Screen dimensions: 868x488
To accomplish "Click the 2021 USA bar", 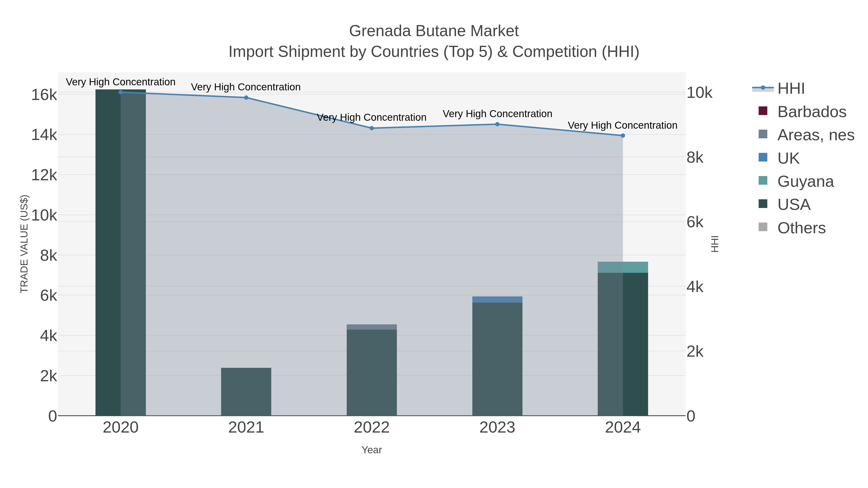I will (246, 392).
